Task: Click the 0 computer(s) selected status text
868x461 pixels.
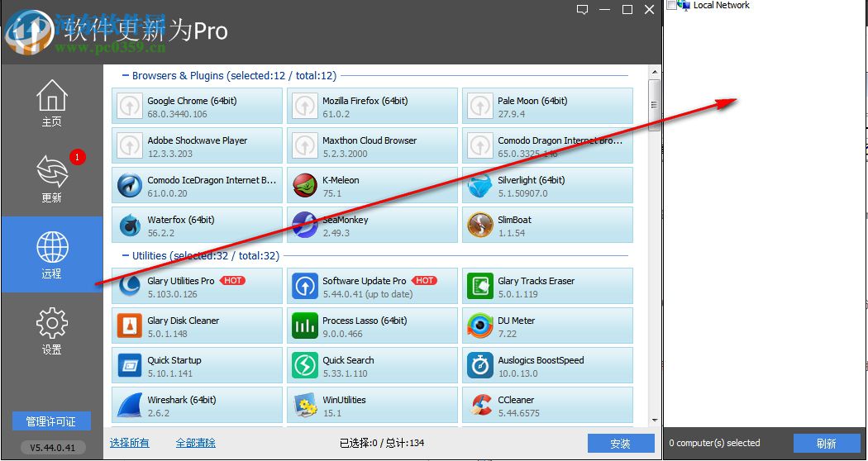Action: (x=714, y=443)
